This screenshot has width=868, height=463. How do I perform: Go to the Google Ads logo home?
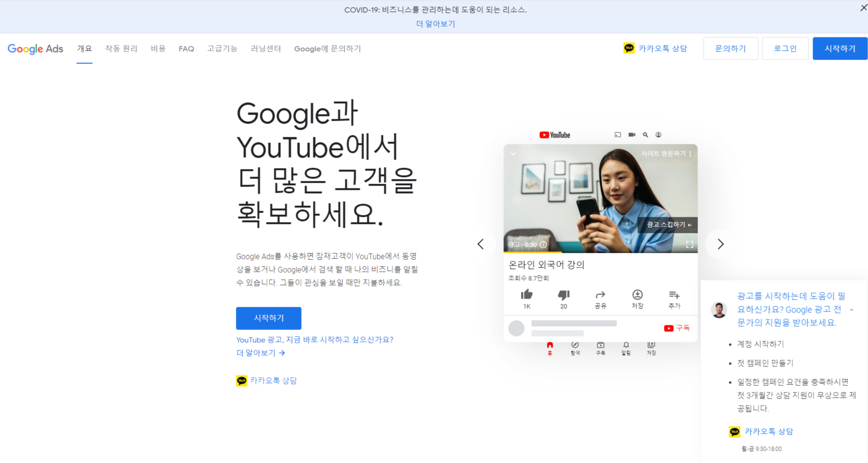[x=36, y=49]
